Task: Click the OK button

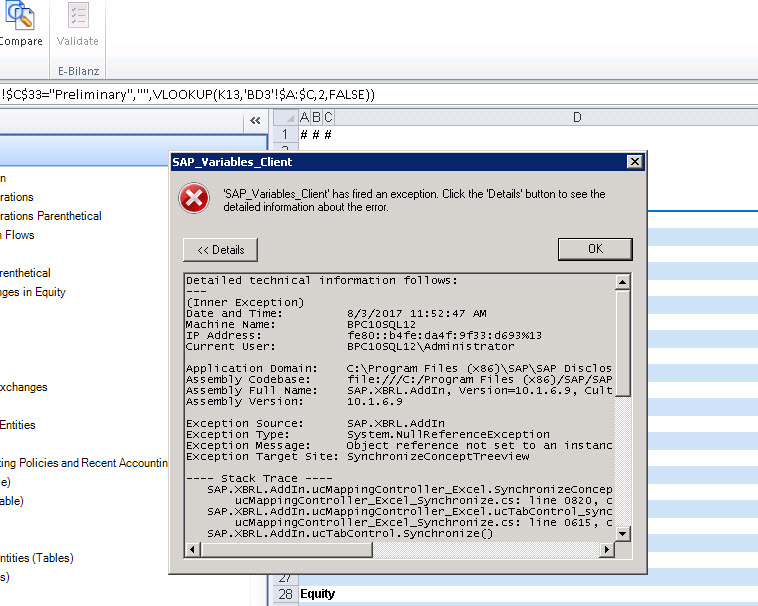Action: coord(595,249)
